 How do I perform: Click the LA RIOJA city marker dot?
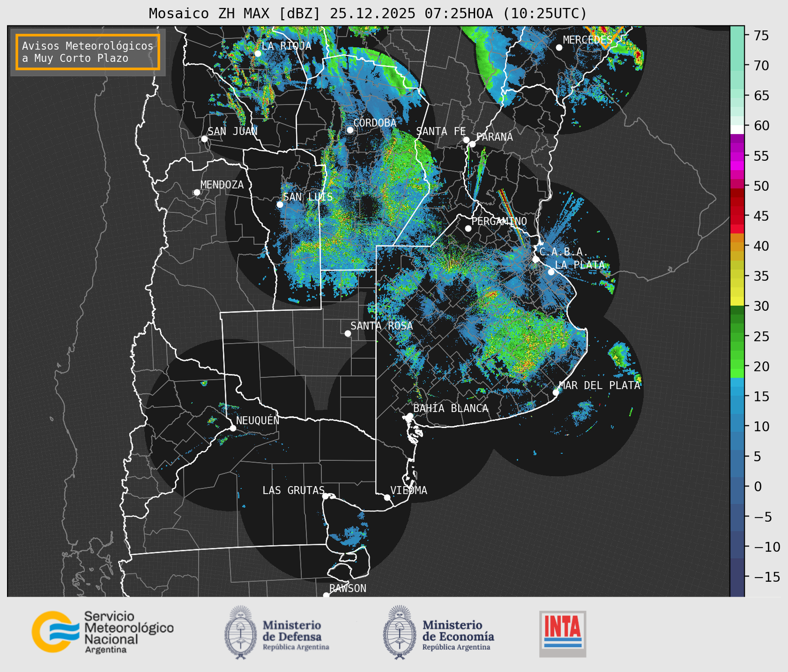(258, 53)
